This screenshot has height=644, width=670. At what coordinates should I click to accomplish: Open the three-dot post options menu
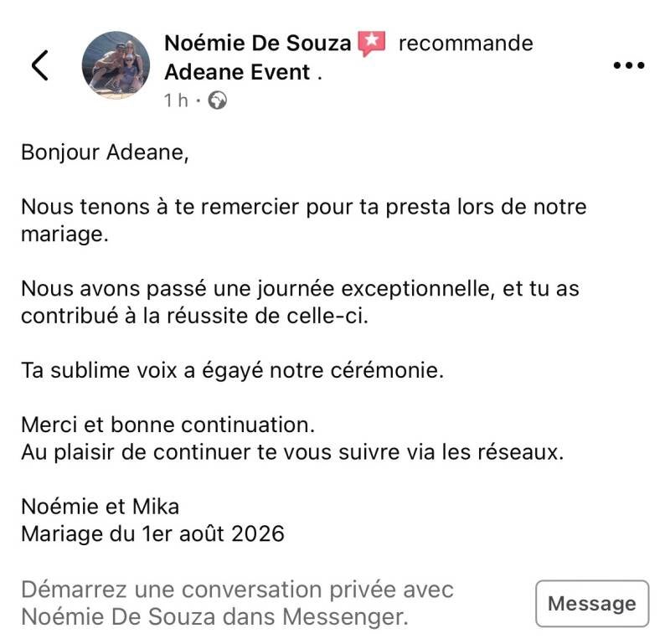(629, 65)
